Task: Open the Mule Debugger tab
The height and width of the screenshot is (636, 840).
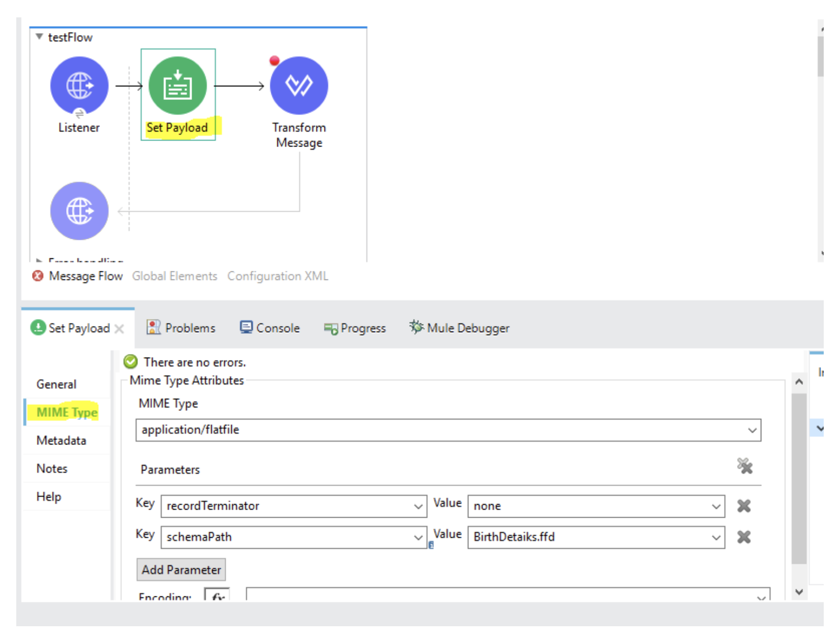Action: point(460,328)
